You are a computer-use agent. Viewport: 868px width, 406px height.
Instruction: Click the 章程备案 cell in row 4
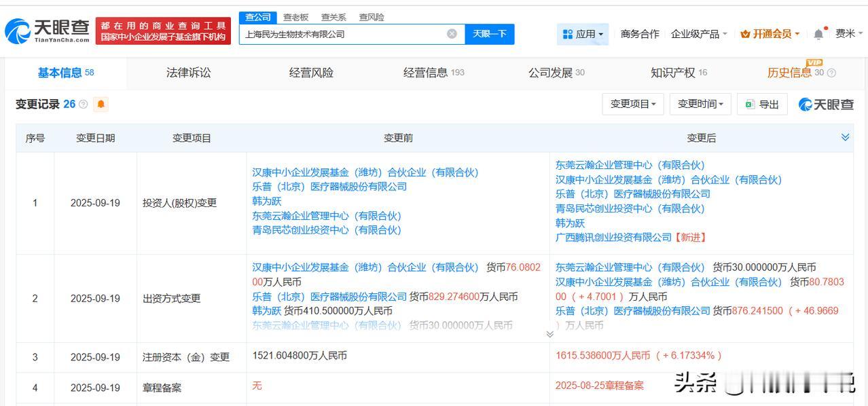(162, 388)
